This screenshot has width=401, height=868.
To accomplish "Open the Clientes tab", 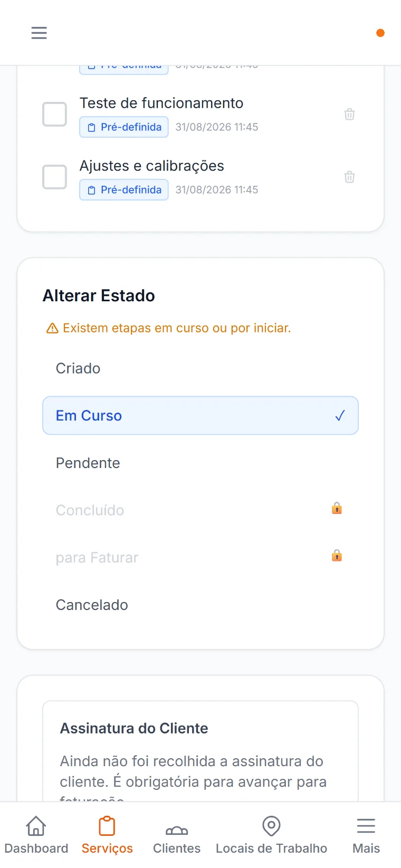I will click(x=177, y=835).
